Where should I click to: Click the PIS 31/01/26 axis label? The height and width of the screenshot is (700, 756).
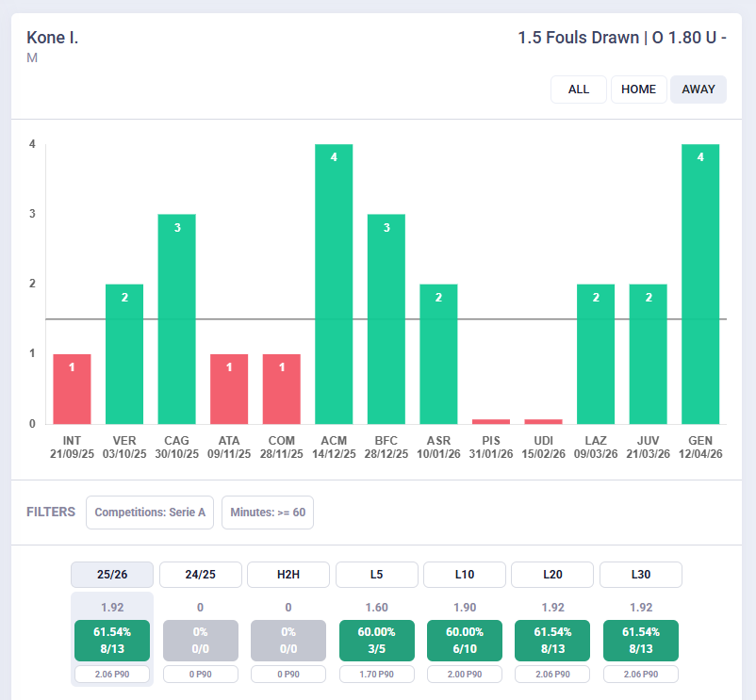click(x=491, y=448)
